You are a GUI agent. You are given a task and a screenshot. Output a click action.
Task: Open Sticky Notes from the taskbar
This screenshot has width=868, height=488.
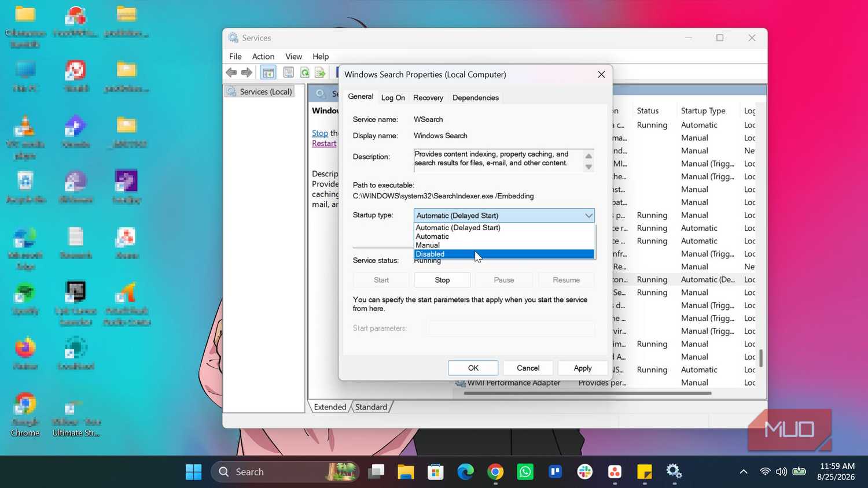point(645,472)
